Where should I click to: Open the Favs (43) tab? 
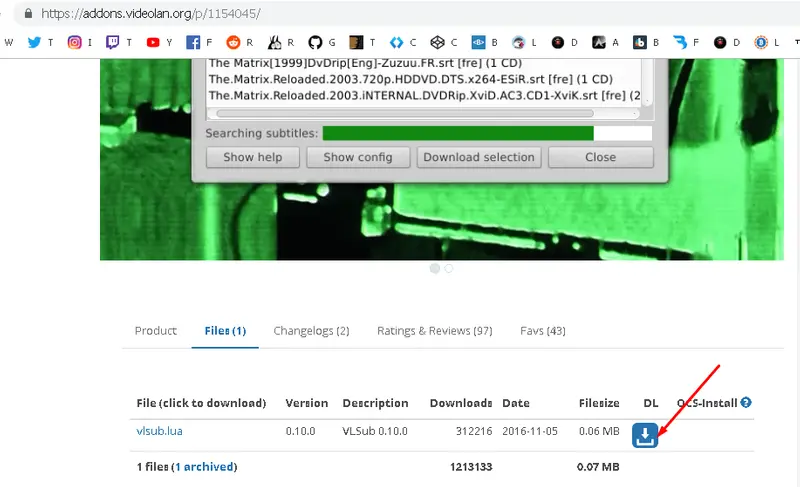[x=543, y=331]
